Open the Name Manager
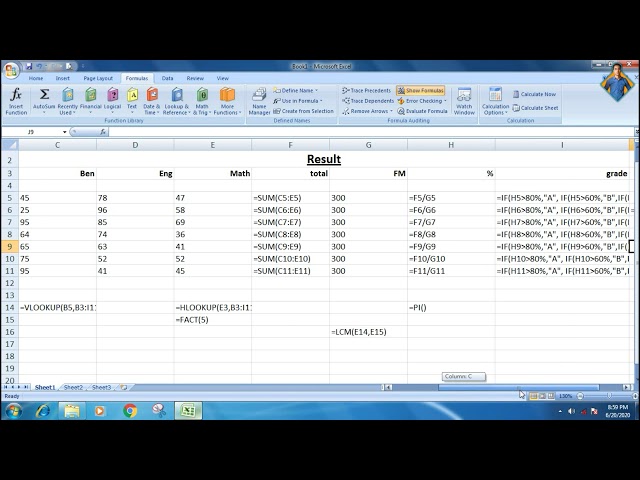This screenshot has height=480, width=640. point(259,101)
